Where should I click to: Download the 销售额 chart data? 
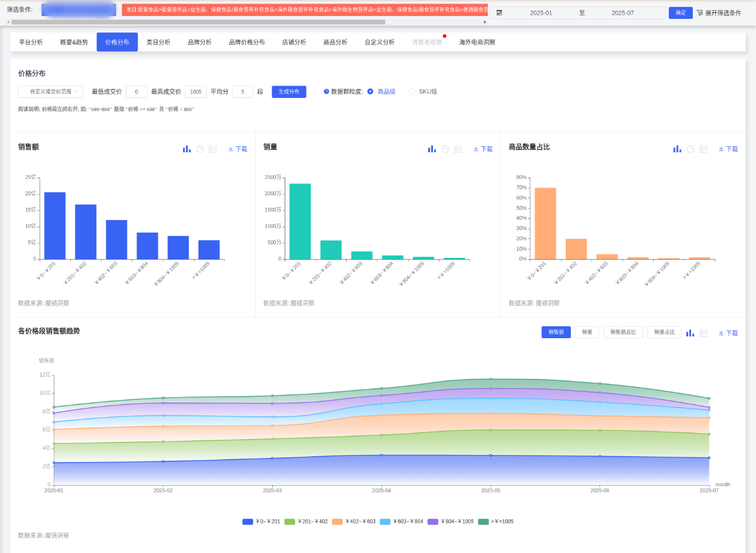click(238, 149)
